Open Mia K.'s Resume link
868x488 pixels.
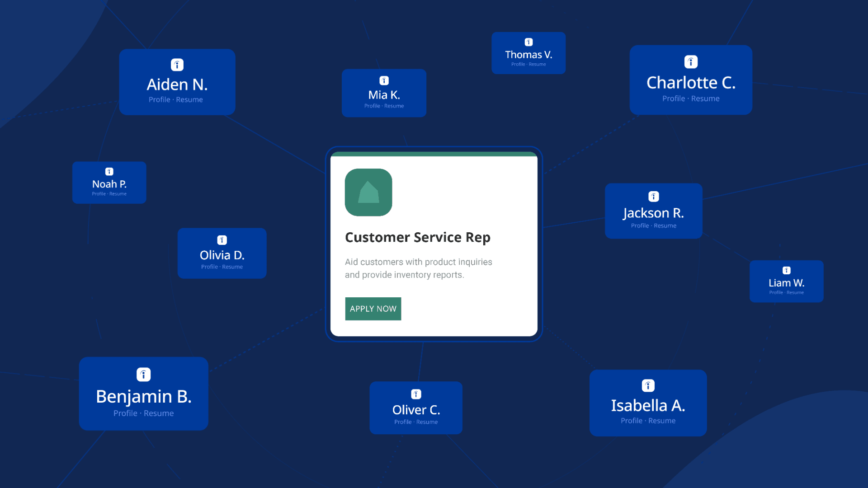(394, 106)
